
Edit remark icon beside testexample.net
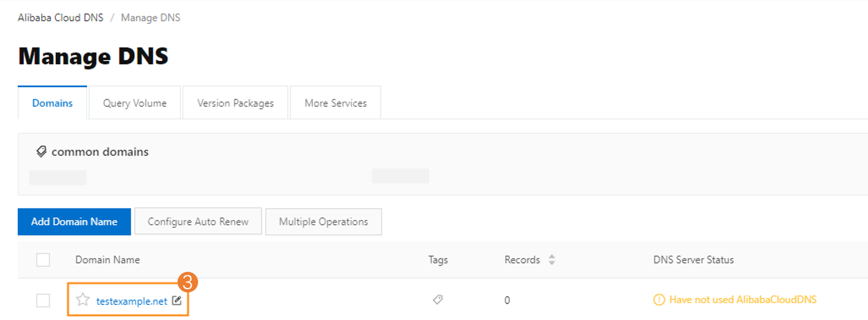pos(176,301)
